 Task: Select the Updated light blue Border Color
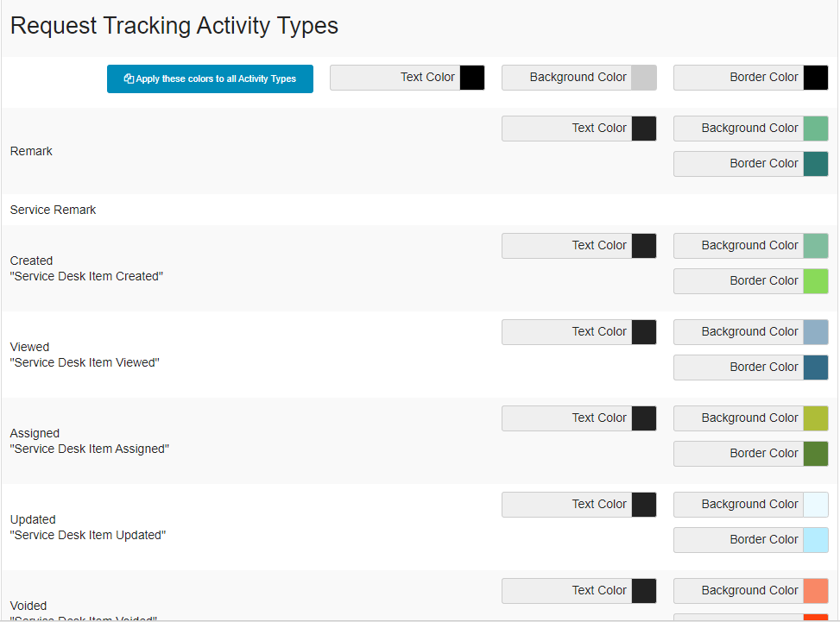click(815, 540)
